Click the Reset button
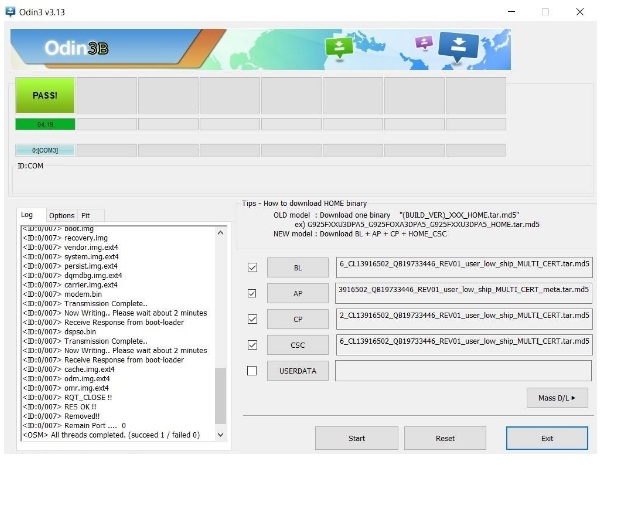This screenshot has height=524, width=640. [x=445, y=438]
